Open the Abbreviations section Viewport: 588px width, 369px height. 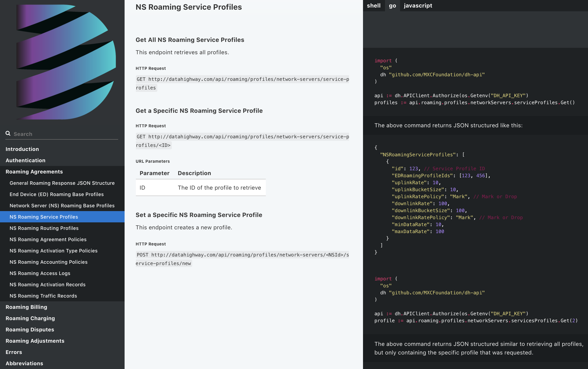coord(24,363)
